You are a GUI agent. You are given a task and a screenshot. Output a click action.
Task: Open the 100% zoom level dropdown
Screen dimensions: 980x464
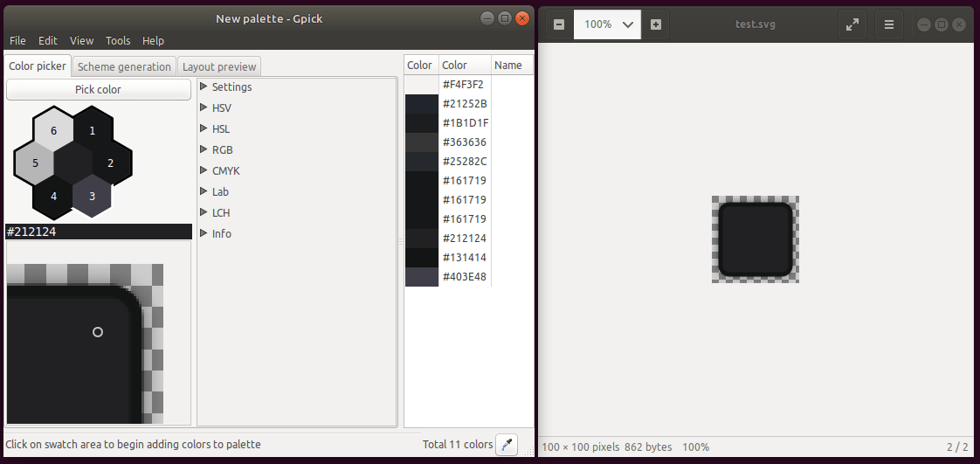click(608, 25)
